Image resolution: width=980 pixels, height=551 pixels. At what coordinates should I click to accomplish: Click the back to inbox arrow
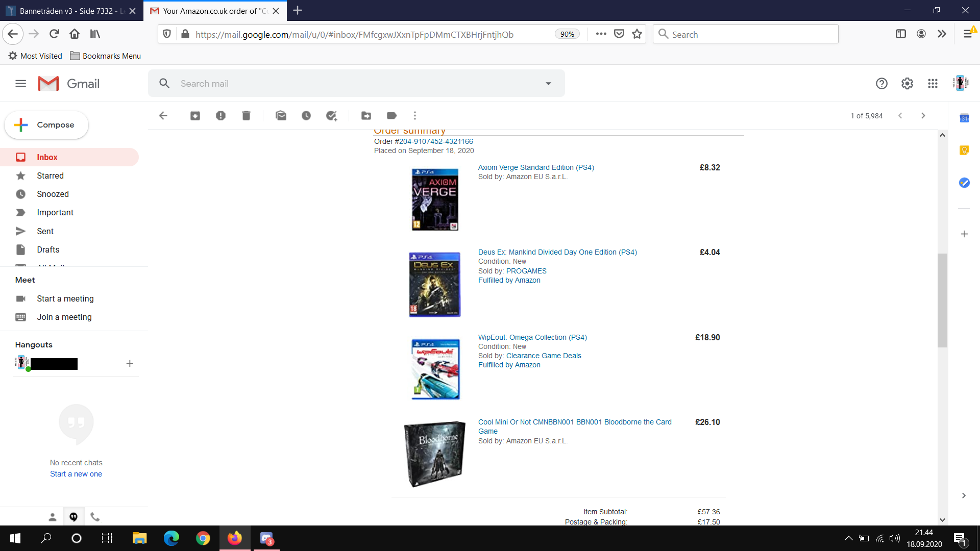point(163,116)
